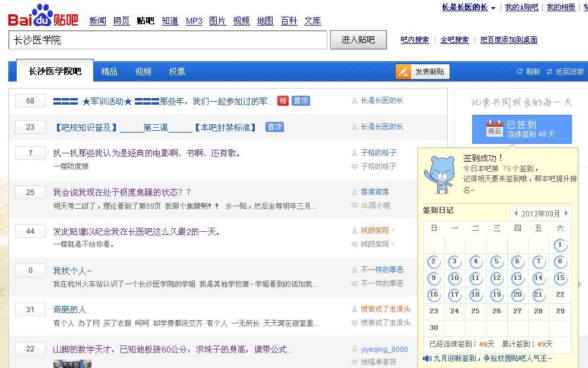This screenshot has height=368, width=588.
Task: Click the calendar 周五 sign-in icon
Action: coord(494,128)
